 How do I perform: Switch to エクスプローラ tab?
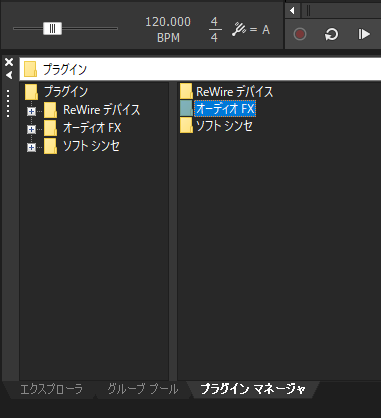click(51, 389)
